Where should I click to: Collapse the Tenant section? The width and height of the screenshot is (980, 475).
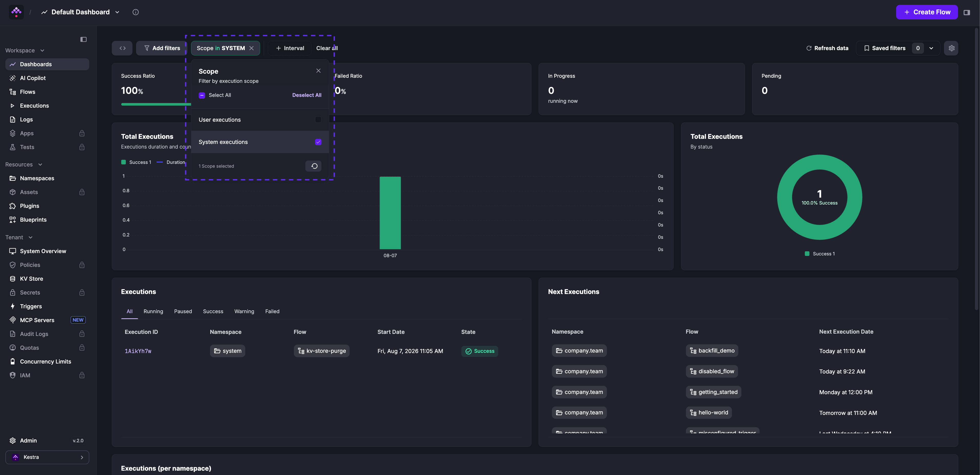[x=19, y=237]
